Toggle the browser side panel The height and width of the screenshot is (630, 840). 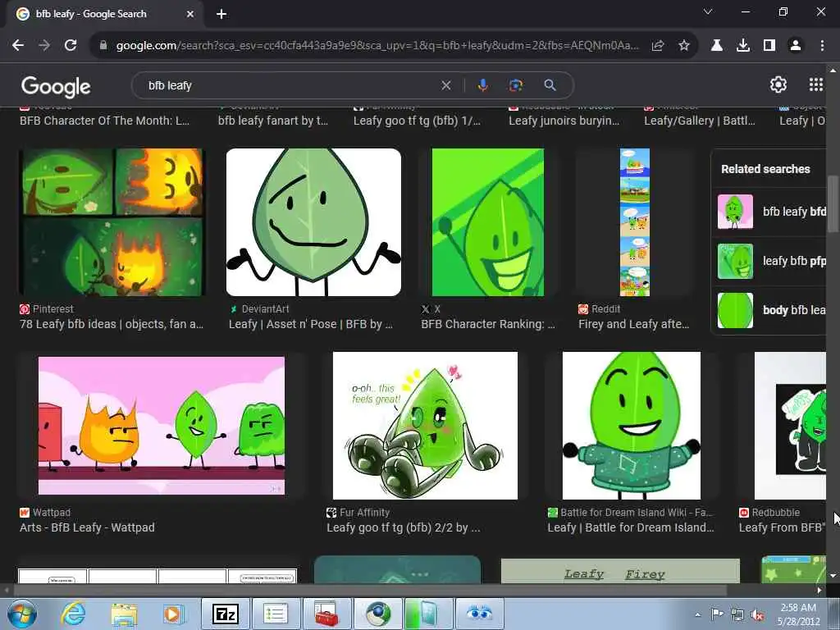769,46
